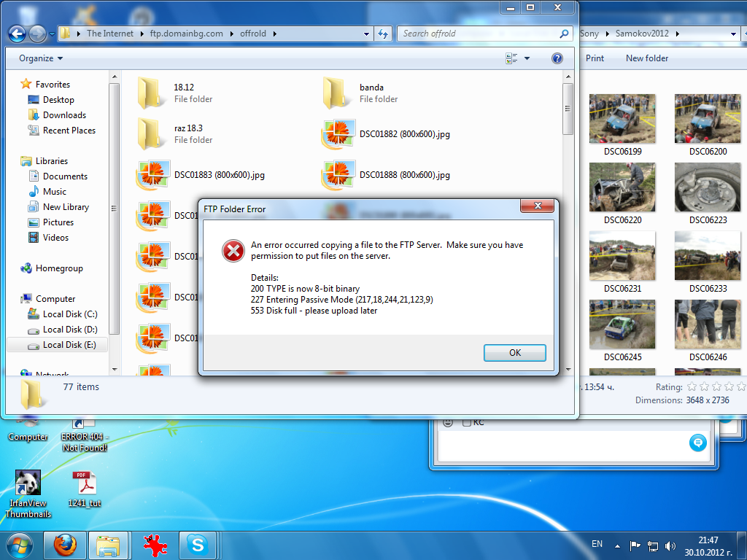Select the DSC06246 thumbnail
The width and height of the screenshot is (747, 560).
708,330
